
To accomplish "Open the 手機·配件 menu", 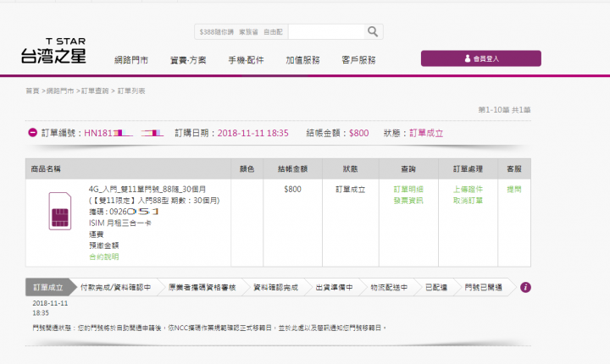I will coord(246,60).
